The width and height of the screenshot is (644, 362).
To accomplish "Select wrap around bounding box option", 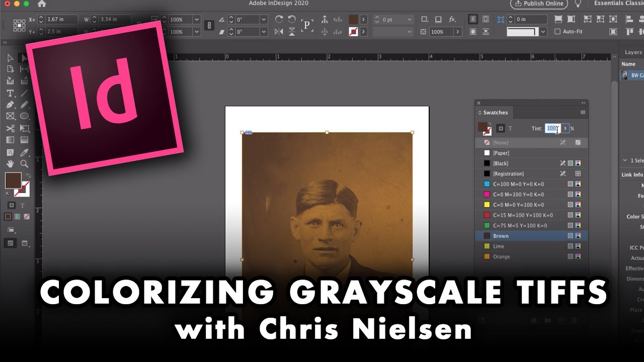I will [486, 20].
